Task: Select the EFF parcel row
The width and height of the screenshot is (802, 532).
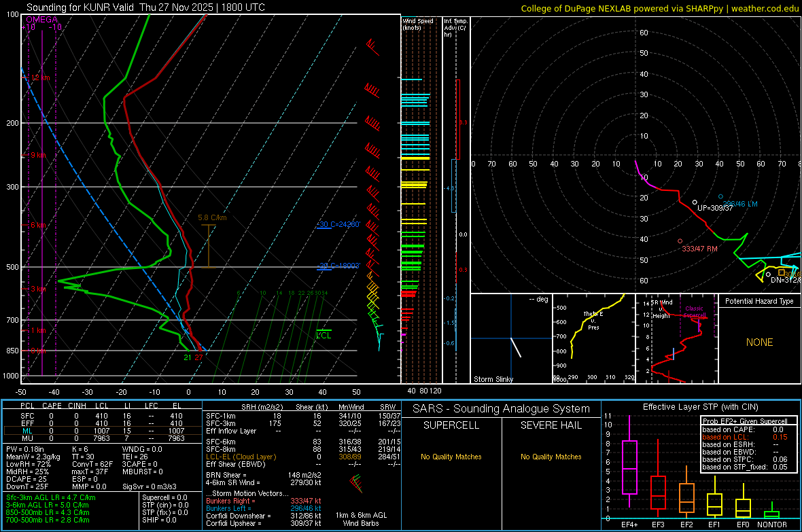Action: pyautogui.click(x=101, y=423)
